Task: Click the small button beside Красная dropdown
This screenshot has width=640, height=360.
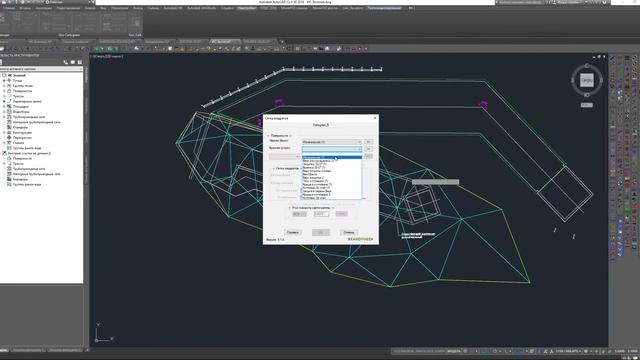Action: (x=368, y=149)
